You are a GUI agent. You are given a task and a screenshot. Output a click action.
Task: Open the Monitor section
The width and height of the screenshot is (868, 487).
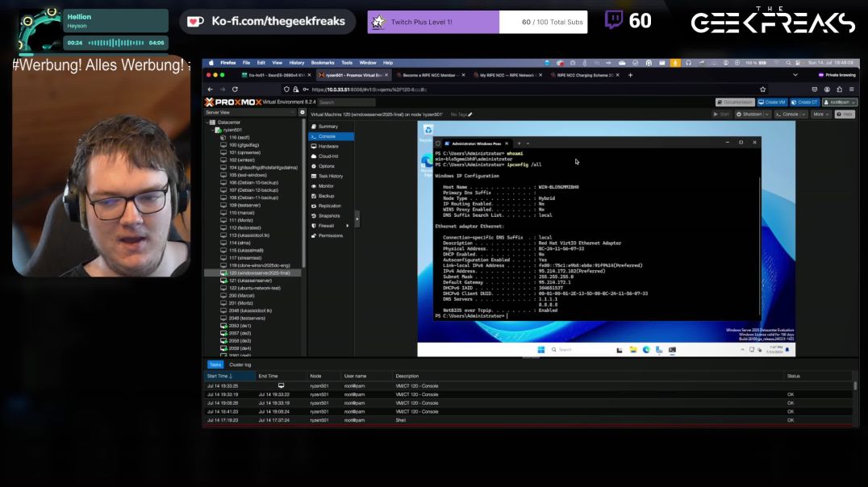pos(331,186)
